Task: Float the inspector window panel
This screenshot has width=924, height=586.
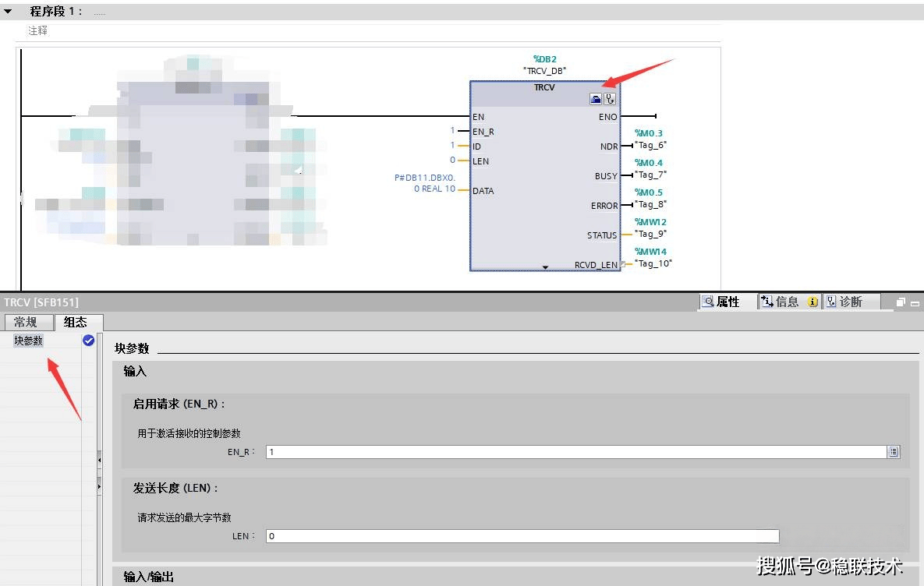Action: click(x=901, y=302)
